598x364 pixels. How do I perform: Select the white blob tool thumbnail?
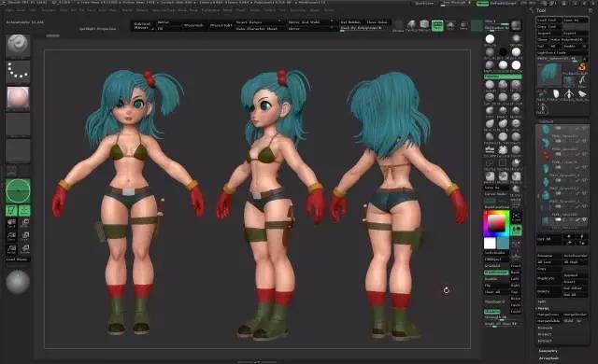point(556,94)
